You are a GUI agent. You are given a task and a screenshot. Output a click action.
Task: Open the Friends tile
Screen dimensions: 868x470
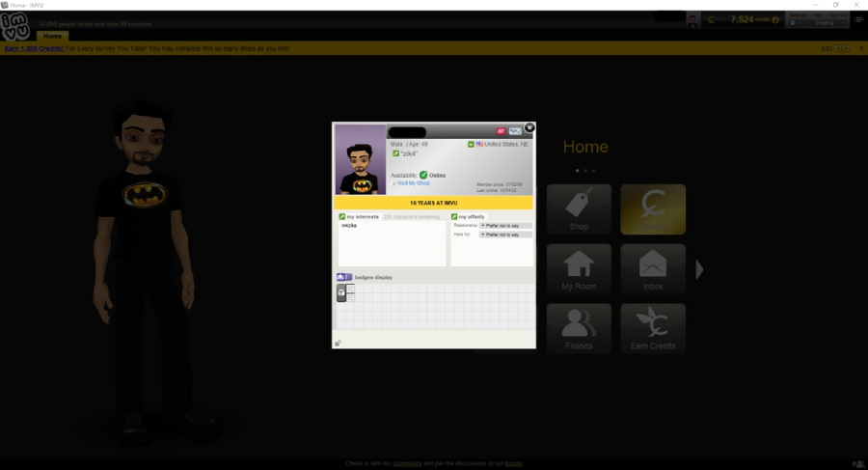(579, 329)
